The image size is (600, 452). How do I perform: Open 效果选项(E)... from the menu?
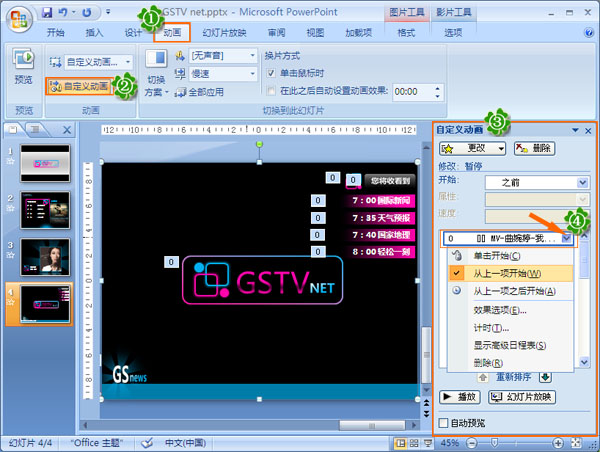(510, 310)
